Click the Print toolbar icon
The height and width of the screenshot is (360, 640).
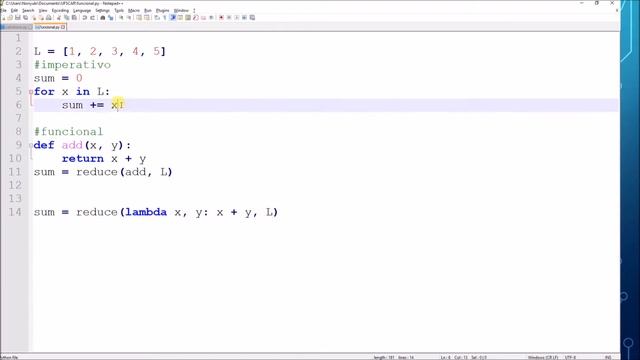[x=48, y=18]
